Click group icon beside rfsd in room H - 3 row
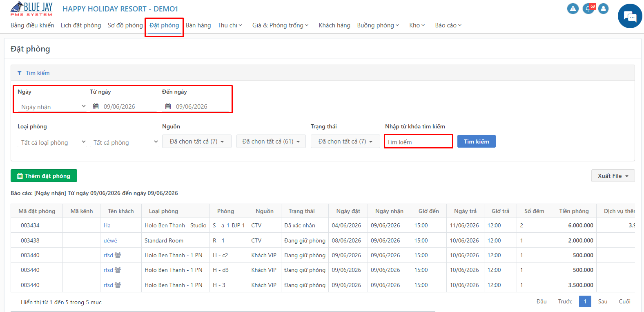644x312 pixels. (118, 285)
